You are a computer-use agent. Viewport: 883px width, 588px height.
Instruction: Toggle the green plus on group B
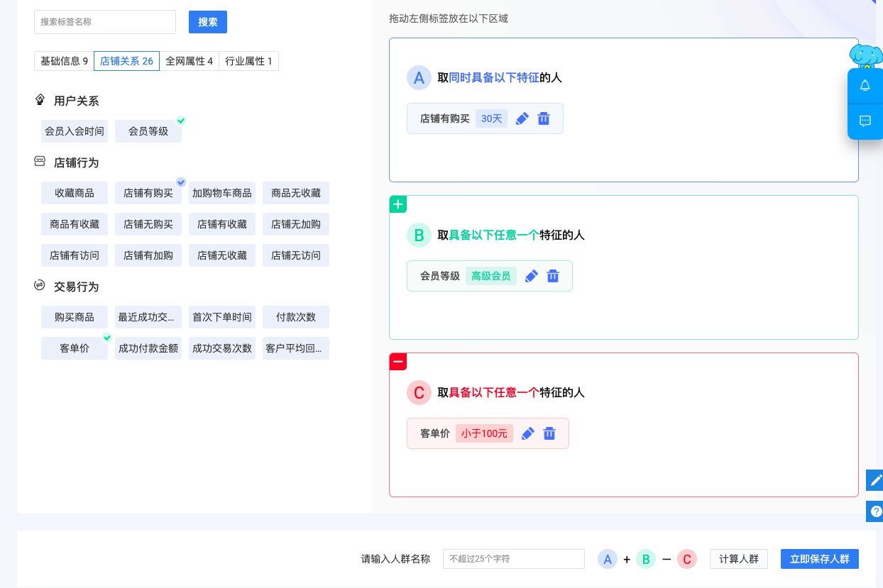[x=398, y=204]
